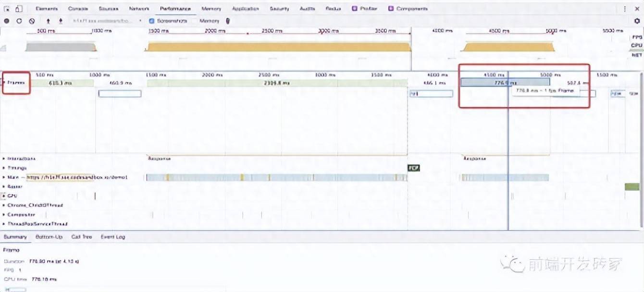Switch to the Event Log tab
The width and height of the screenshot is (644, 292).
tap(113, 237)
